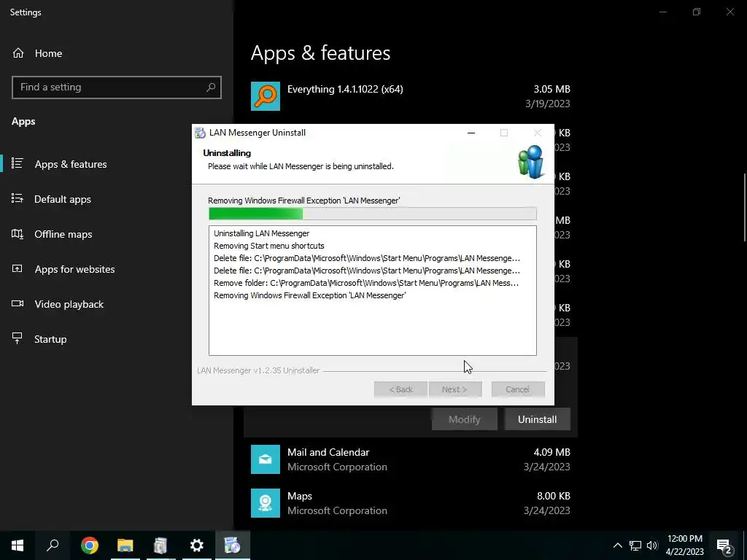Click the green uninstall progress bar
747x560 pixels.
[x=373, y=214]
